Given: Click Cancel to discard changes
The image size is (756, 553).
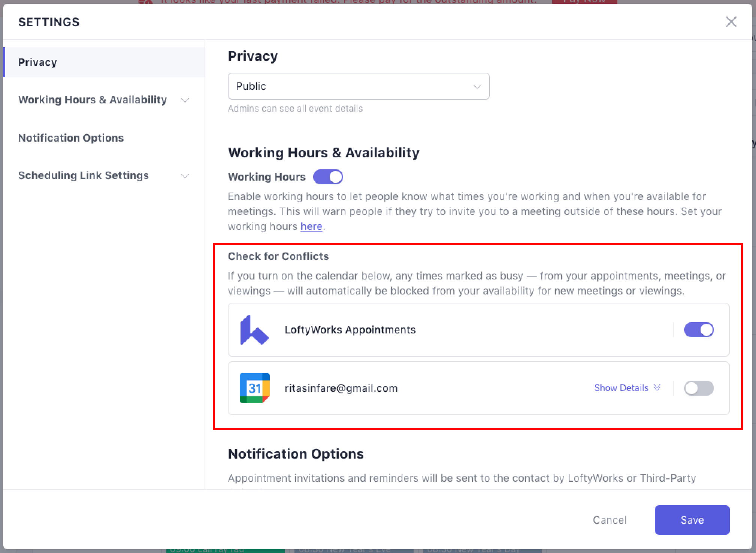Looking at the screenshot, I should (610, 520).
